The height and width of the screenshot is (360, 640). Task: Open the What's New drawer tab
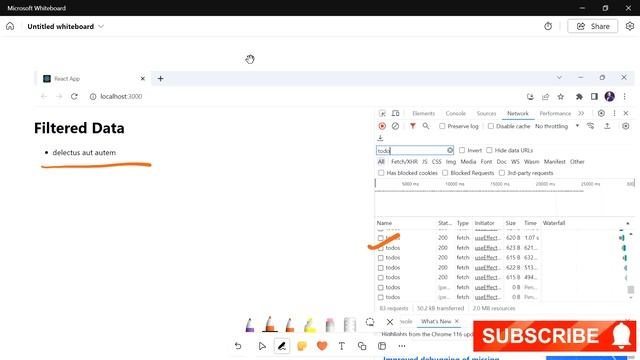click(436, 322)
